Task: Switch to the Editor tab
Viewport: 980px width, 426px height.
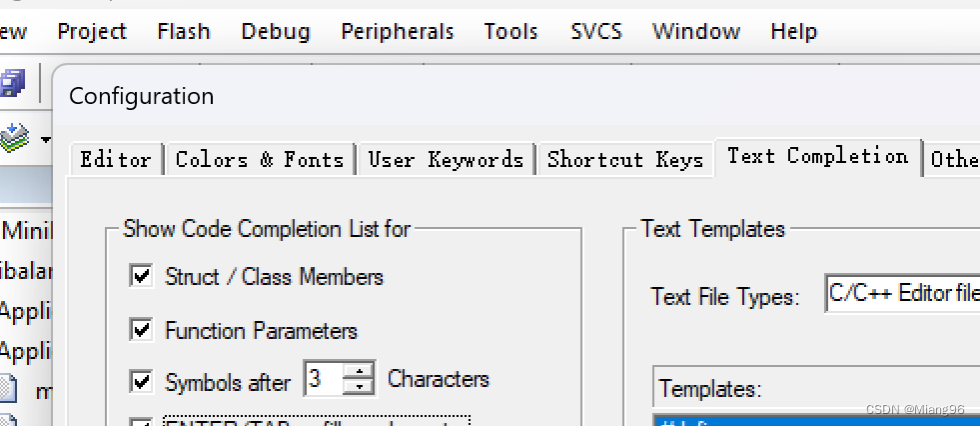Action: [x=116, y=160]
